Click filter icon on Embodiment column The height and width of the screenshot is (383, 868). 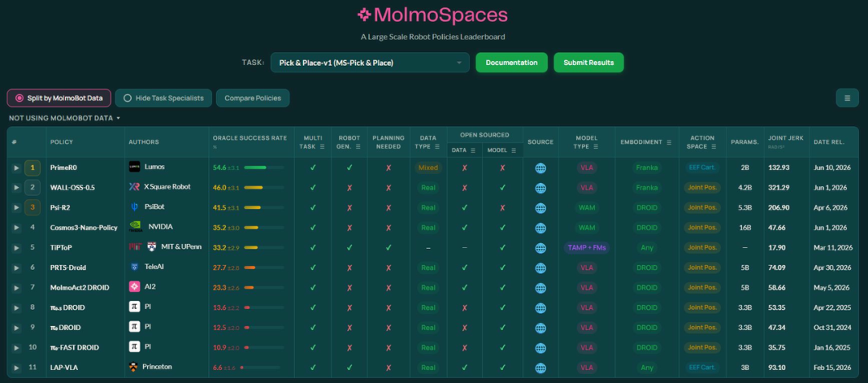click(x=669, y=142)
